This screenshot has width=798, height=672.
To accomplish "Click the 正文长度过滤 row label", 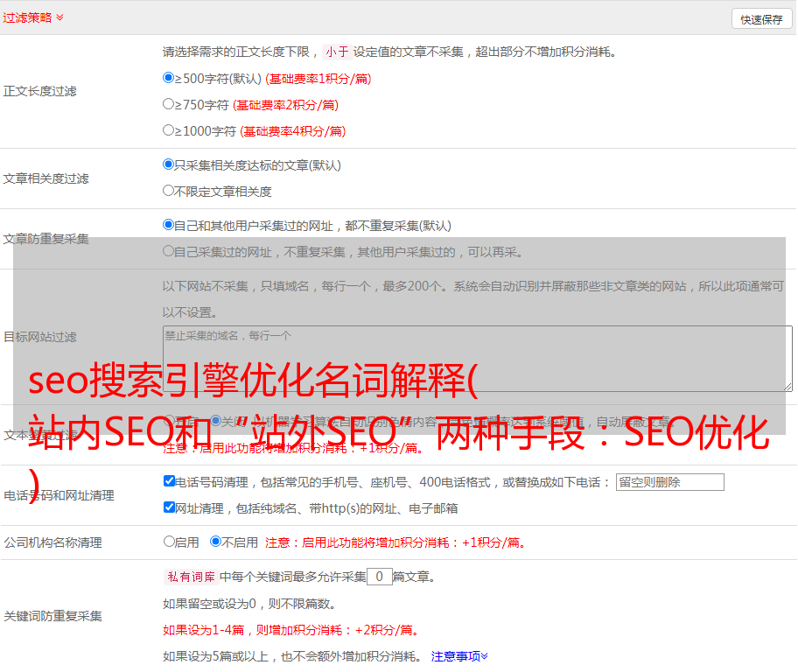I will pos(39,91).
